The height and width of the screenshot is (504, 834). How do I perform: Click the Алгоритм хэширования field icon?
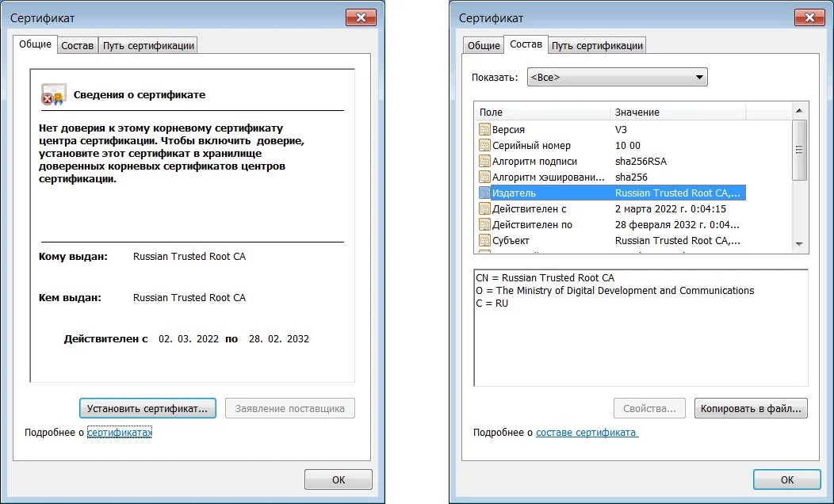(x=484, y=177)
